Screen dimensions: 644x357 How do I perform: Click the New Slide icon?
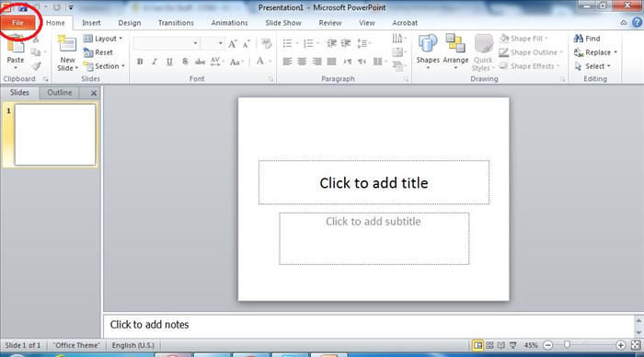click(67, 44)
